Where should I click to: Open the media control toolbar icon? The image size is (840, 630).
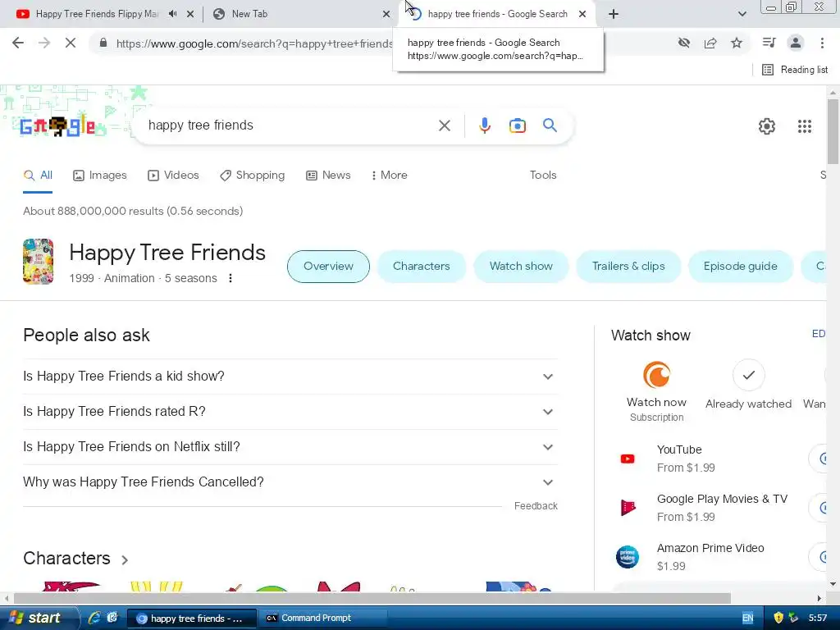point(769,43)
